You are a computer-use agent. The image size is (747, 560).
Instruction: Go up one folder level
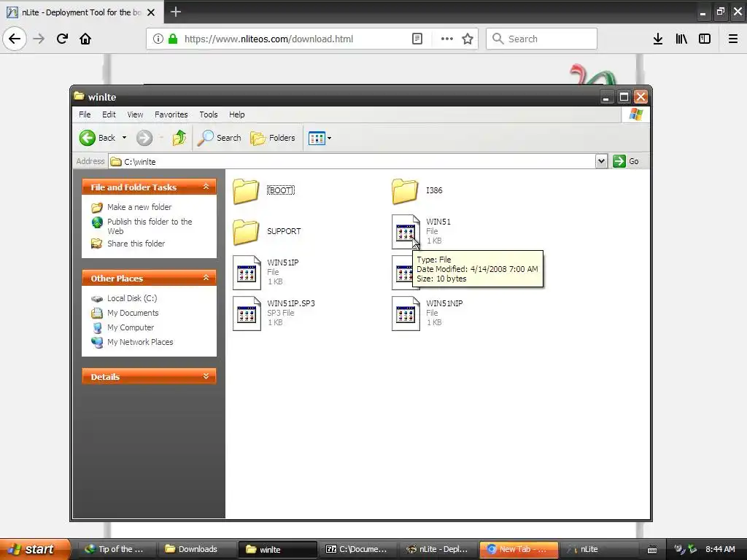[x=179, y=138]
